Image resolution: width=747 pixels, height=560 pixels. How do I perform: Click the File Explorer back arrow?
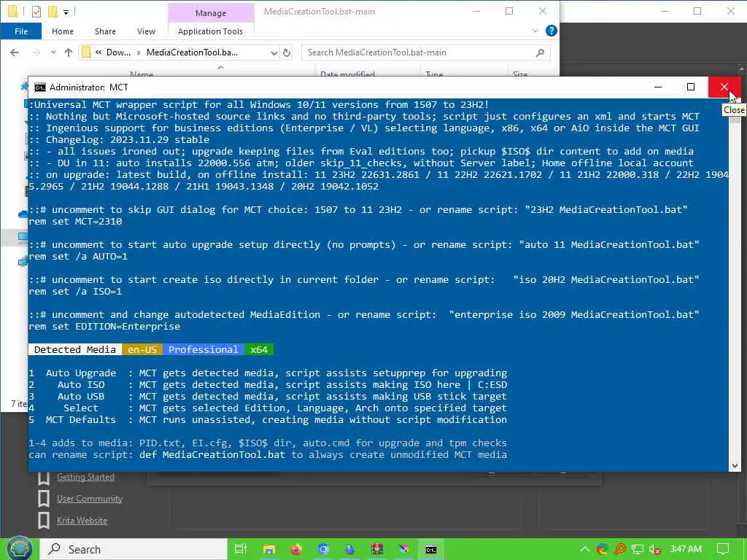click(15, 52)
